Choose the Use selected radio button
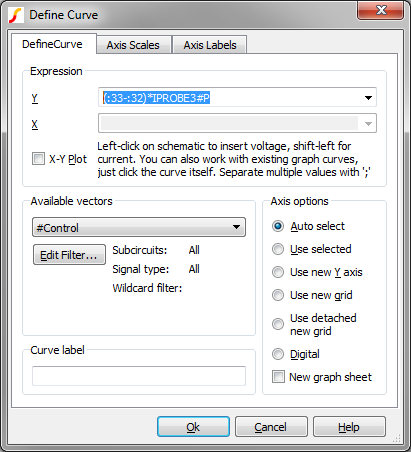Screen dimensions: 411x452 278,249
